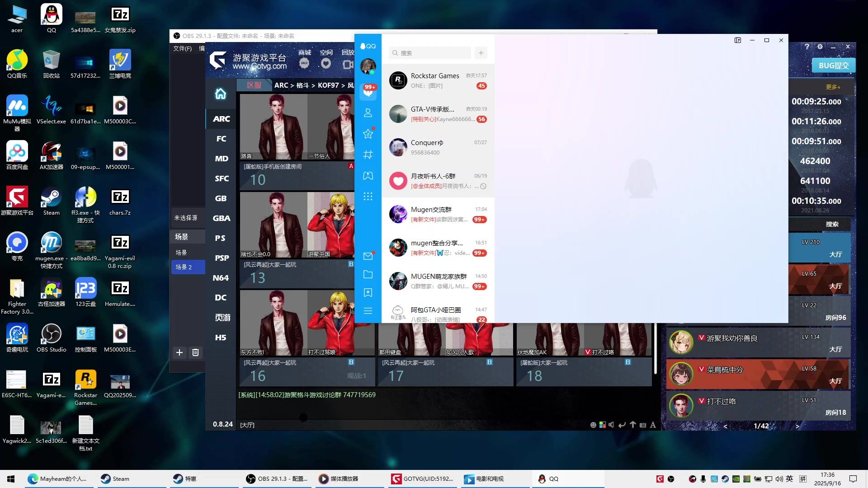Select player 打不过咯 in Gotvg list

[x=758, y=405]
